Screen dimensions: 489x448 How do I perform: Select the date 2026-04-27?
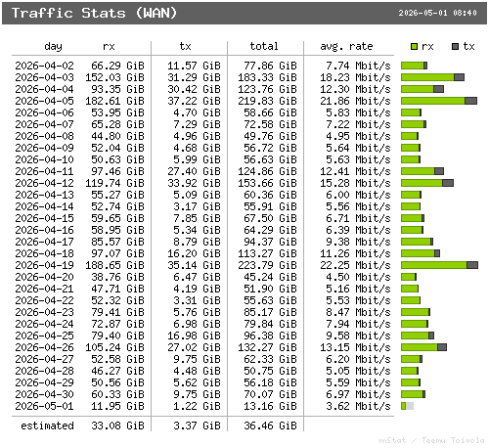point(44,359)
